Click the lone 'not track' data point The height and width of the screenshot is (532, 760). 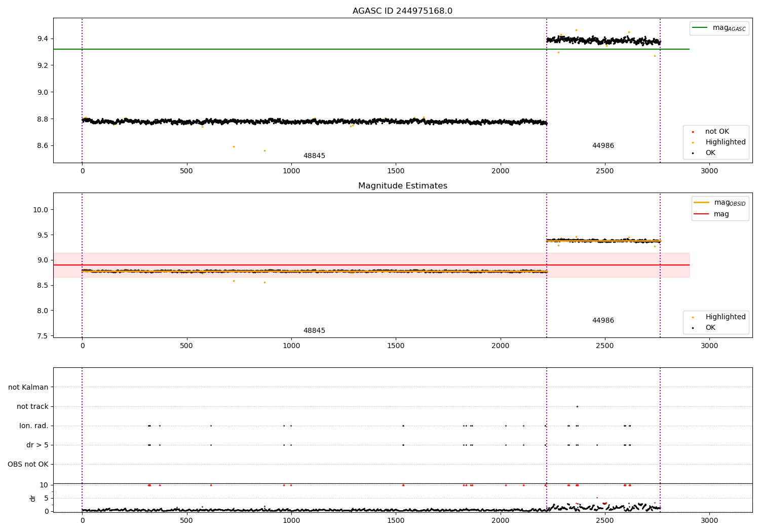coord(577,406)
